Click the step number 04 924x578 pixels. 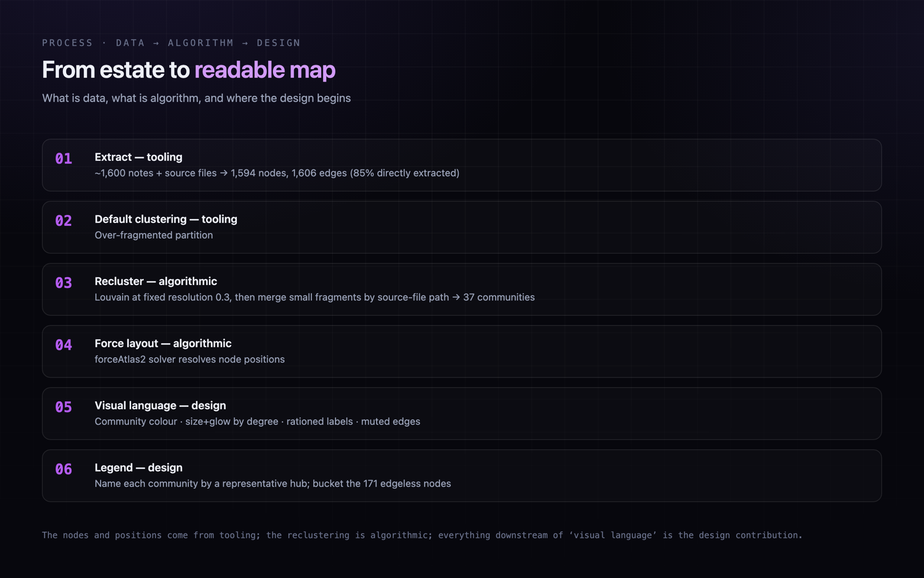pyautogui.click(x=64, y=345)
